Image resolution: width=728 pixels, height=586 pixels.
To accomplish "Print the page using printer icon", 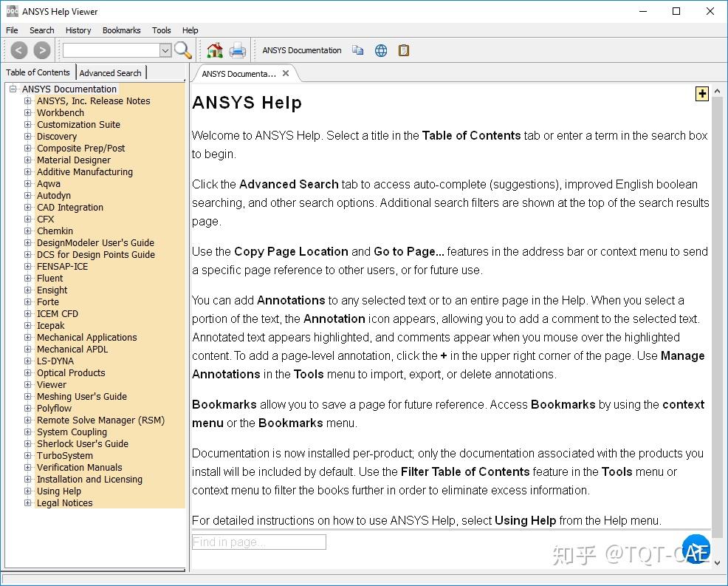I will click(237, 50).
